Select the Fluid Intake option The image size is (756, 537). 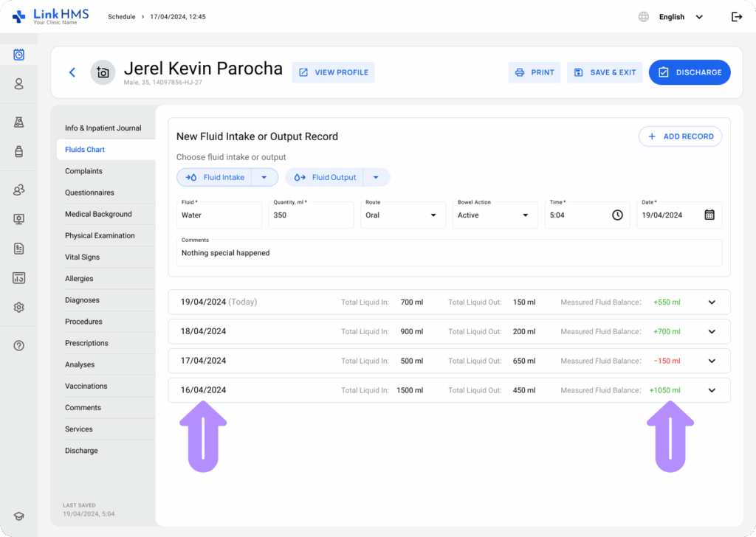216,177
